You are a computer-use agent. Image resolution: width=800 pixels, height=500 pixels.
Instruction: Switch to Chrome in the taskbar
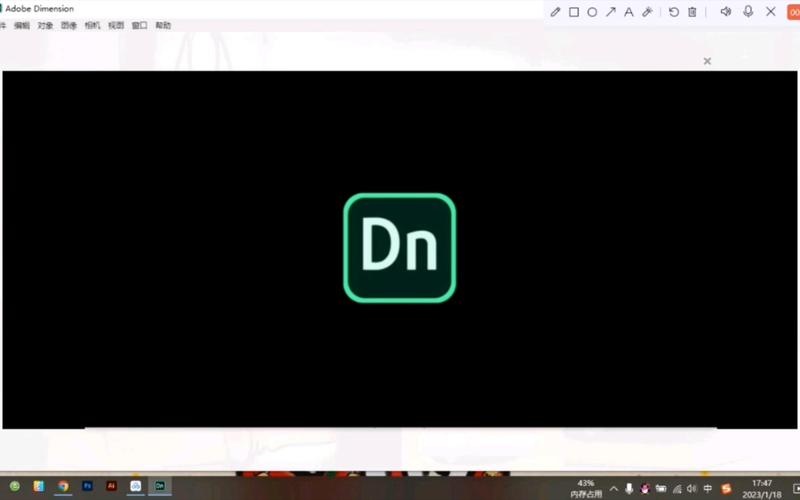pos(63,486)
